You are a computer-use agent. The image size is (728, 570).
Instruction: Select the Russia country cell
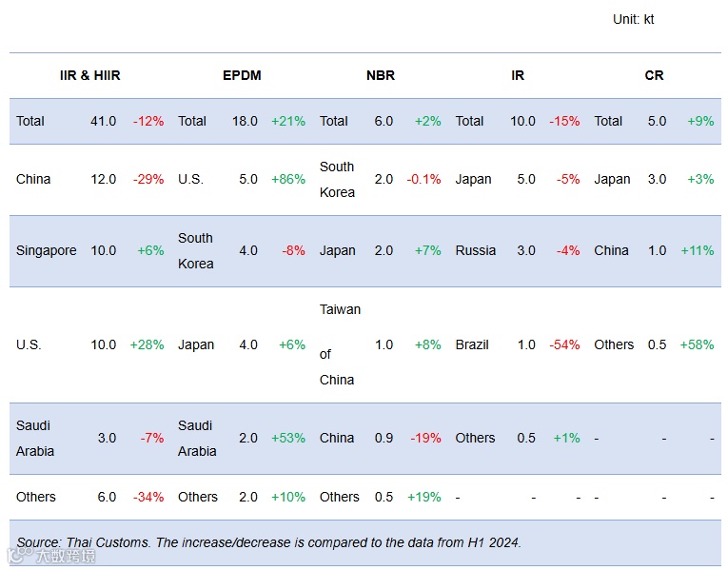click(476, 250)
